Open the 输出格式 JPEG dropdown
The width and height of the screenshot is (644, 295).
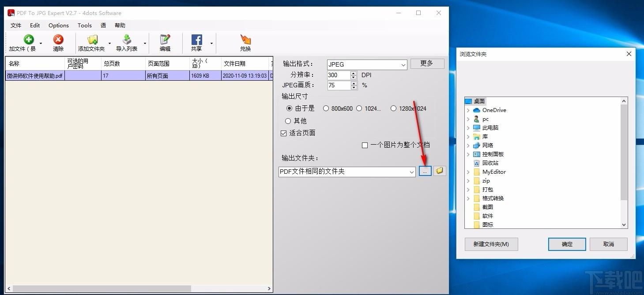403,65
